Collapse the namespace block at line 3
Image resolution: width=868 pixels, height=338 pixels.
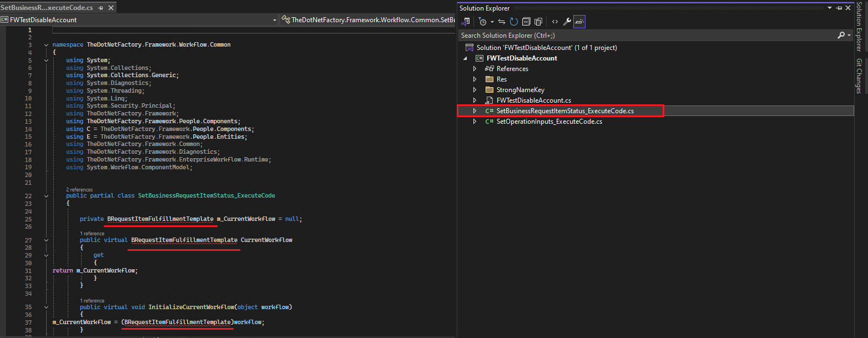click(47, 45)
